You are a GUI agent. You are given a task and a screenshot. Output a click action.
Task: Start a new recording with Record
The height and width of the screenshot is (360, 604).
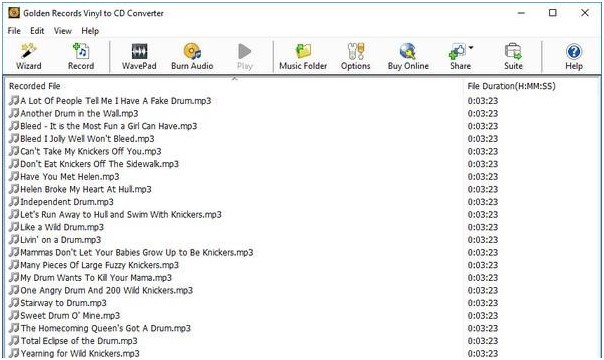point(81,57)
